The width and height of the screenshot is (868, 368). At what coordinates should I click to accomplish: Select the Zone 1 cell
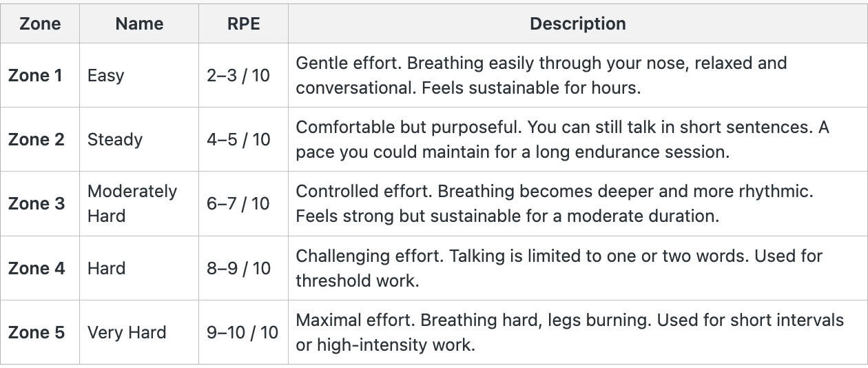(x=35, y=75)
